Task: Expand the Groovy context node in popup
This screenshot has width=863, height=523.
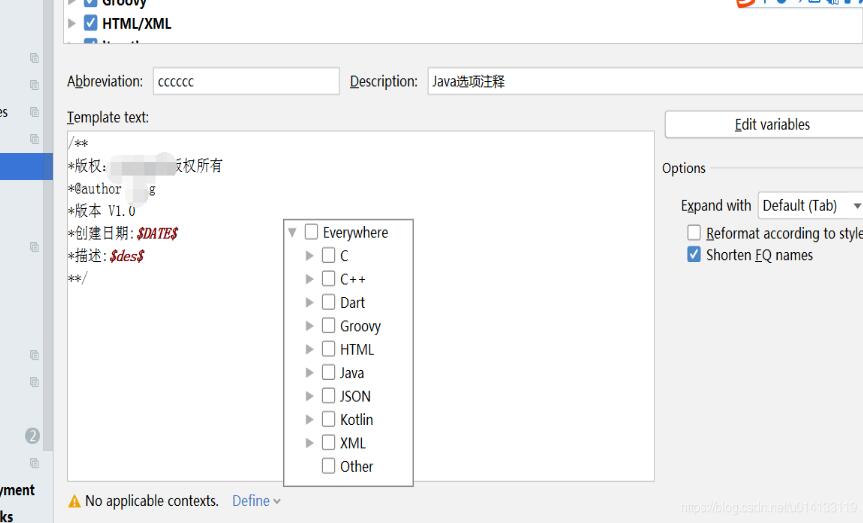Action: pyautogui.click(x=309, y=326)
